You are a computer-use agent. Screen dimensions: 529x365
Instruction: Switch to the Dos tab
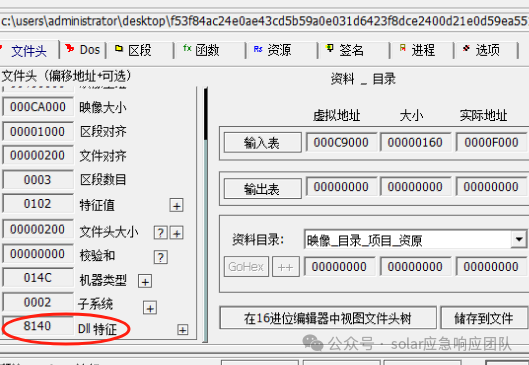pos(83,50)
